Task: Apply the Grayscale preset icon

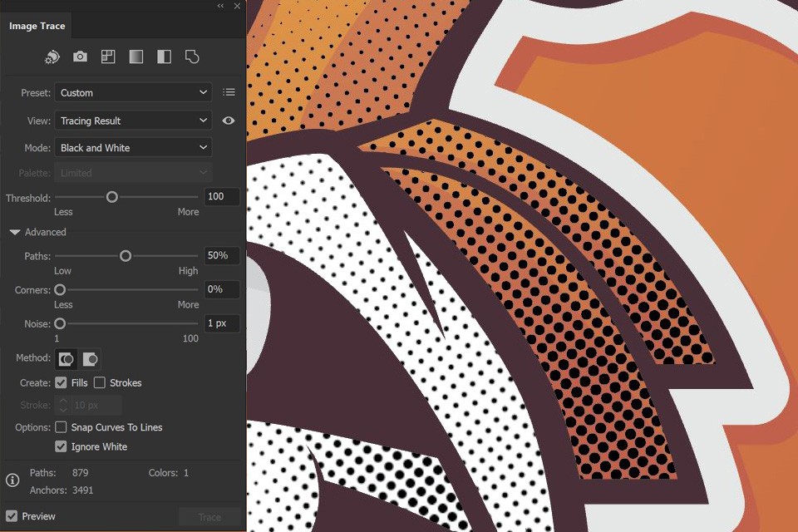Action: coord(135,57)
